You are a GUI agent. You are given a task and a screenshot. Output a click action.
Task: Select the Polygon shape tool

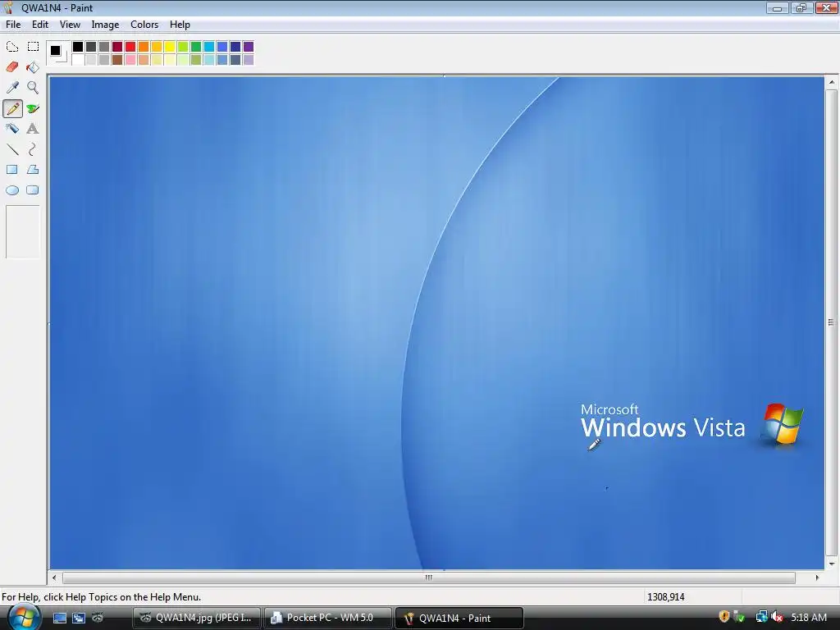click(x=33, y=170)
